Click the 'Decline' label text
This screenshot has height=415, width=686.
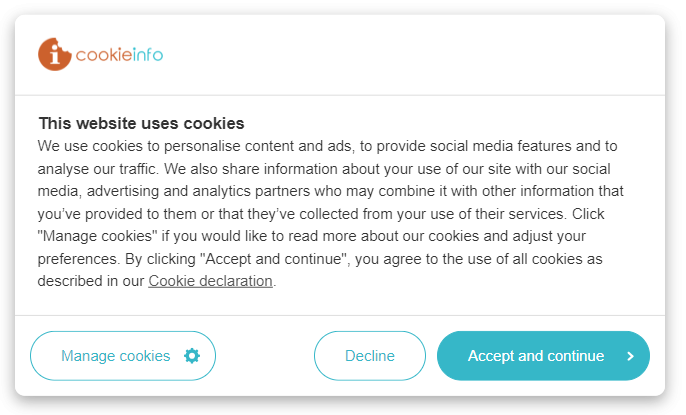[x=370, y=356]
